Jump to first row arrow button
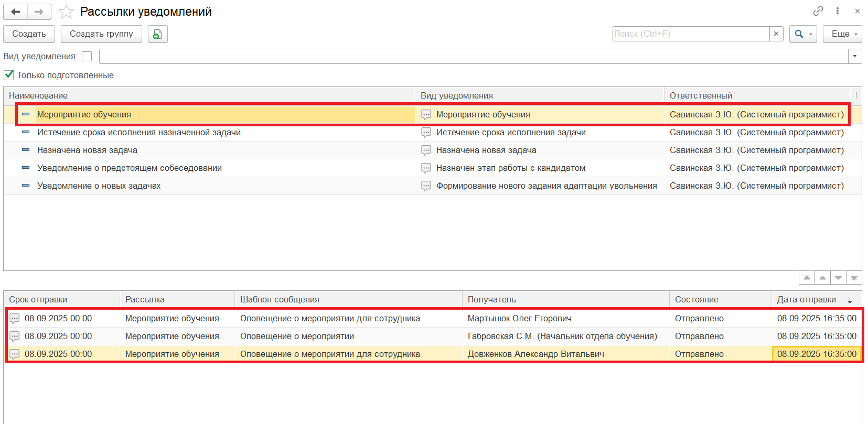This screenshot has height=424, width=868. 807,278
